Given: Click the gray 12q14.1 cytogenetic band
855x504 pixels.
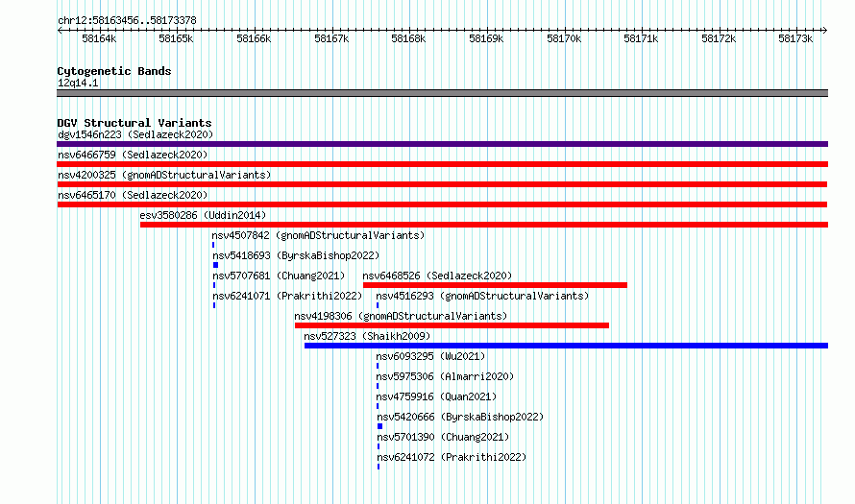Looking at the screenshot, I should coord(442,93).
